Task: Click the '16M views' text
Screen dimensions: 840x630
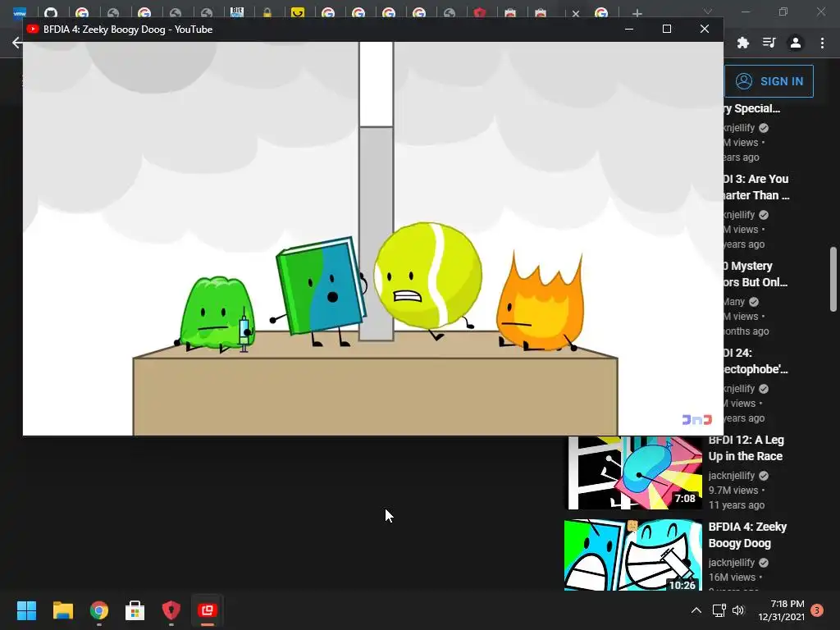Action: click(x=732, y=577)
